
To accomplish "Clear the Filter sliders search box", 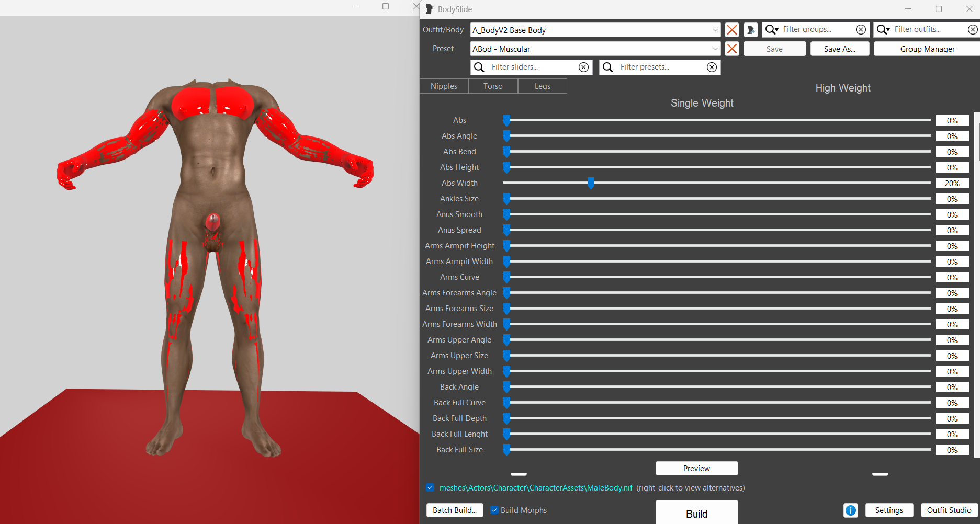I will (x=583, y=67).
